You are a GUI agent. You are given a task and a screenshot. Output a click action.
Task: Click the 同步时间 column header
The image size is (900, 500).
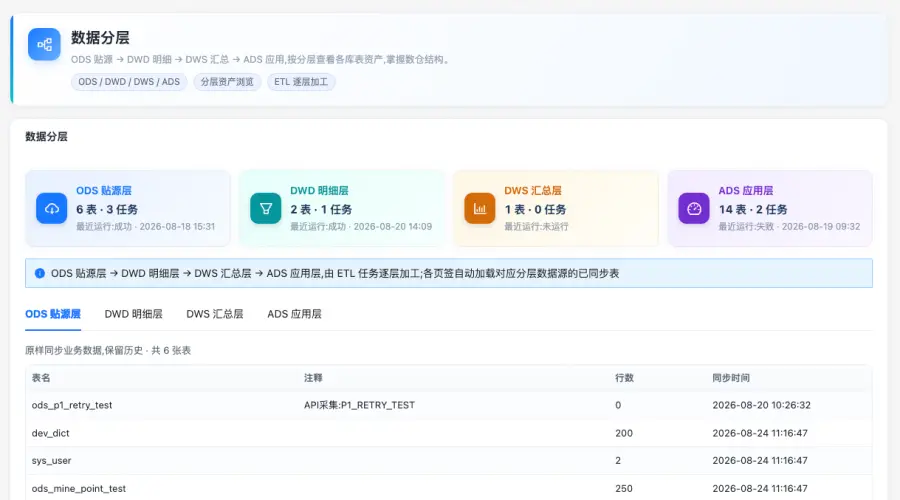click(x=731, y=378)
